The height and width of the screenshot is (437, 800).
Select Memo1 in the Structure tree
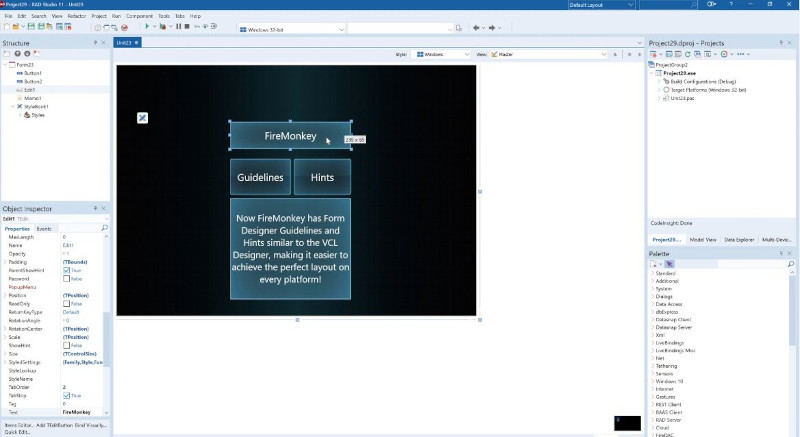32,98
